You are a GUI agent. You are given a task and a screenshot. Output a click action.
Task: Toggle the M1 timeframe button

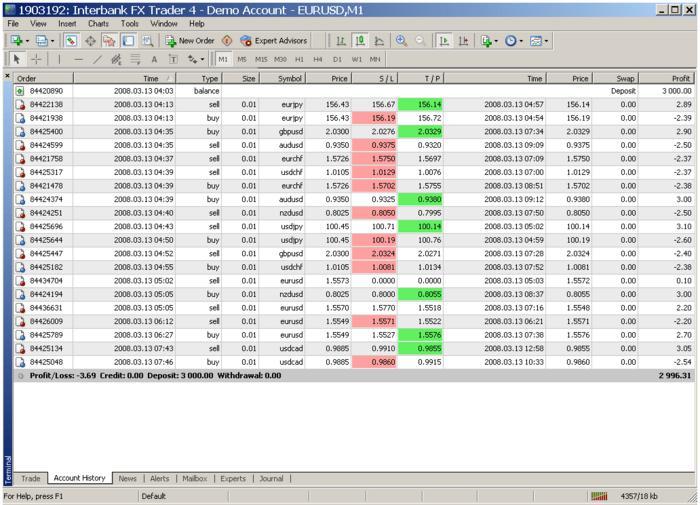tap(223, 59)
